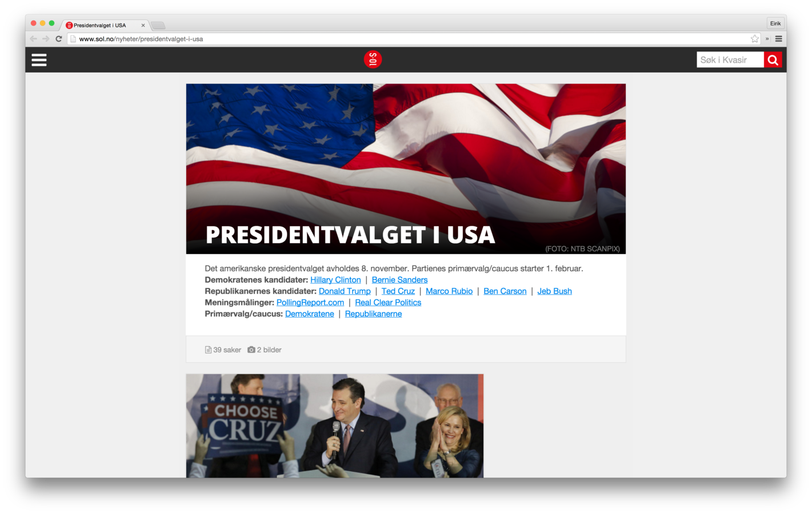This screenshot has height=514, width=812.
Task: Click the 2 bilder camera icon
Action: (251, 350)
